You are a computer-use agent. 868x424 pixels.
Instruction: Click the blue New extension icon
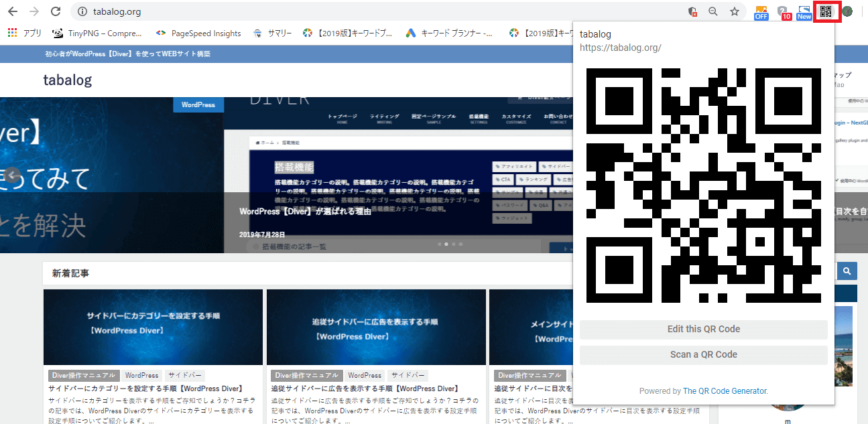804,11
